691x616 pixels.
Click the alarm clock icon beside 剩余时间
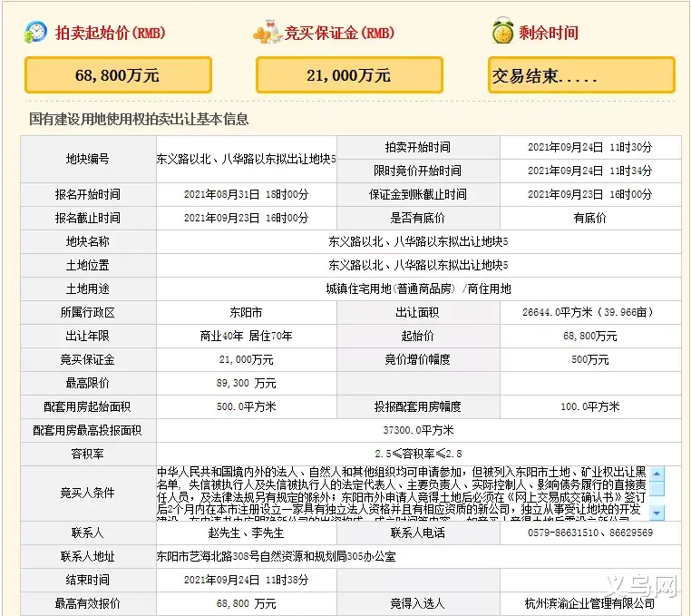(502, 31)
